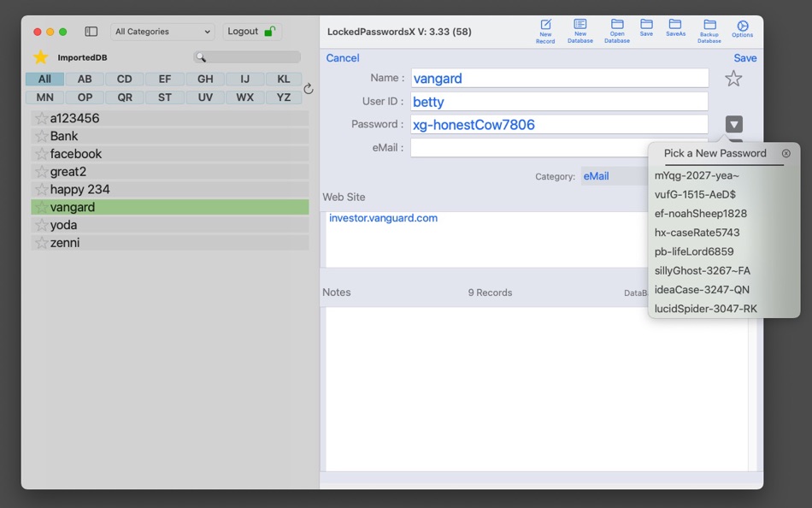Select the QR alphabet filter
Screen dimensions: 812x508
click(x=124, y=97)
